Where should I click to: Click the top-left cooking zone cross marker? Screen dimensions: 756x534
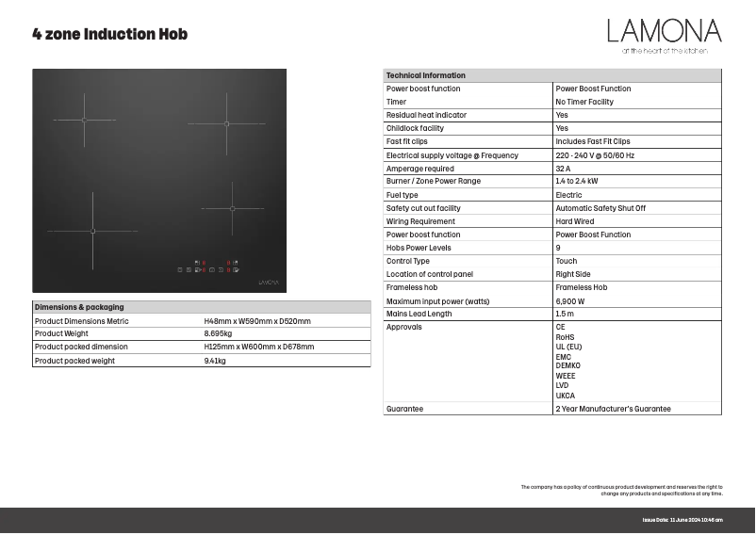pos(84,120)
